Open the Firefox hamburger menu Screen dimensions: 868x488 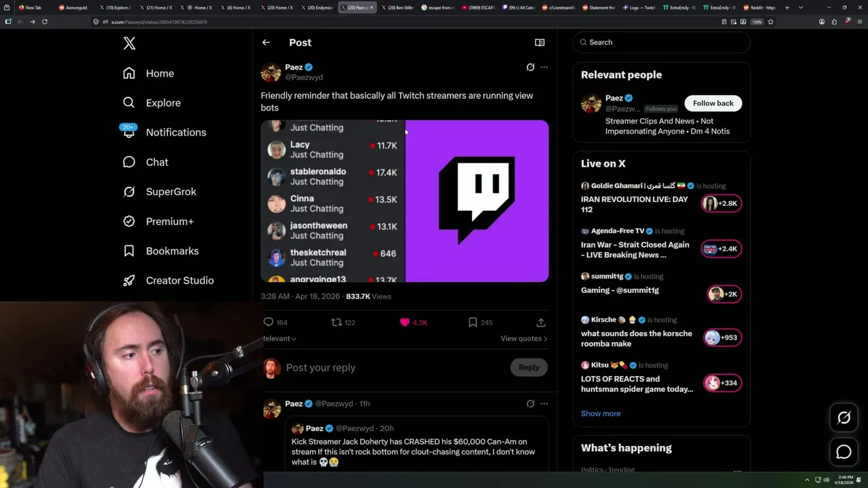pos(859,22)
